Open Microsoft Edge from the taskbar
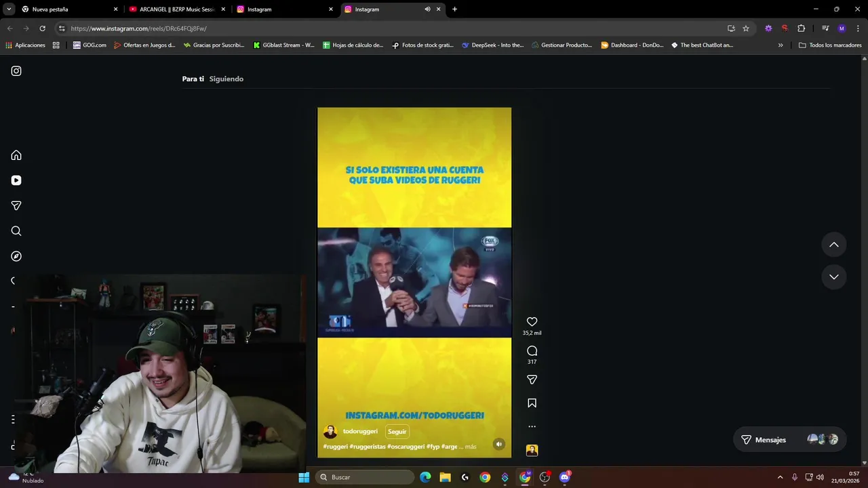 425,477
